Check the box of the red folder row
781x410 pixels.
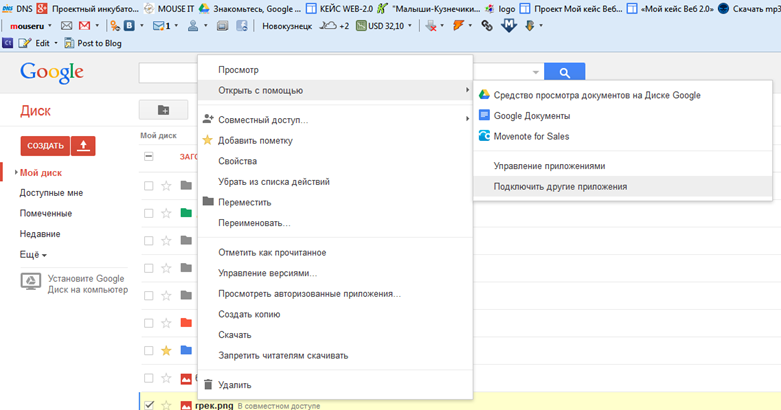click(148, 323)
